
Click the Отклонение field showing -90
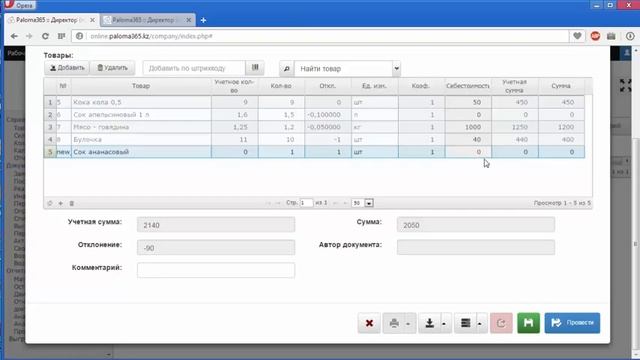pyautogui.click(x=216, y=248)
